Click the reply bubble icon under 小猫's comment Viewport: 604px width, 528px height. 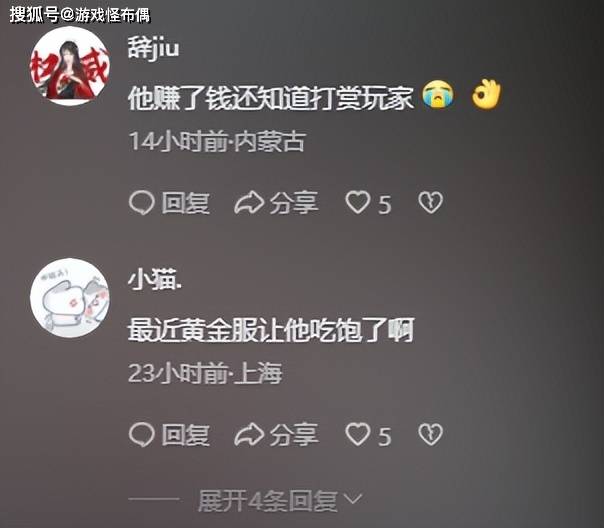(142, 435)
